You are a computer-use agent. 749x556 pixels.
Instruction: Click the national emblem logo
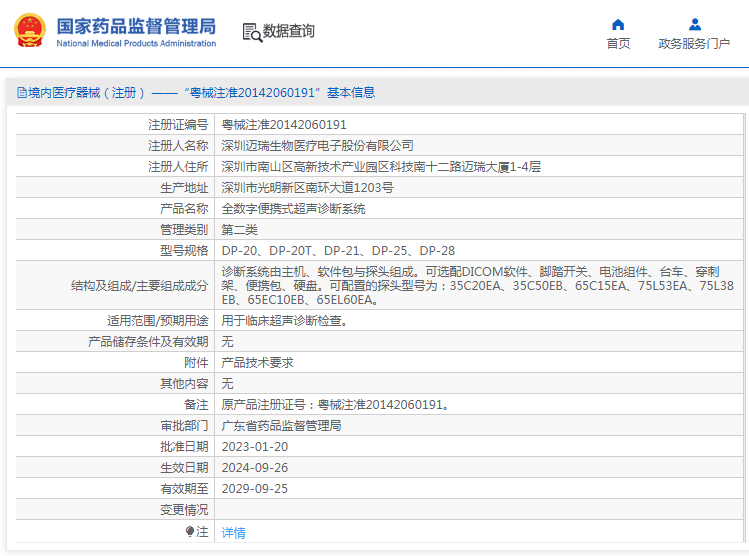click(x=30, y=30)
